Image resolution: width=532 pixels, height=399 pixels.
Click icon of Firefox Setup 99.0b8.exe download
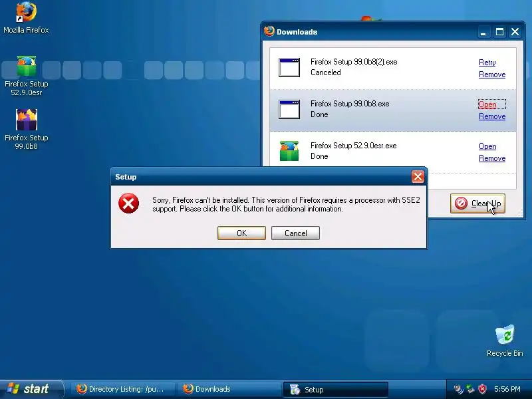point(289,109)
